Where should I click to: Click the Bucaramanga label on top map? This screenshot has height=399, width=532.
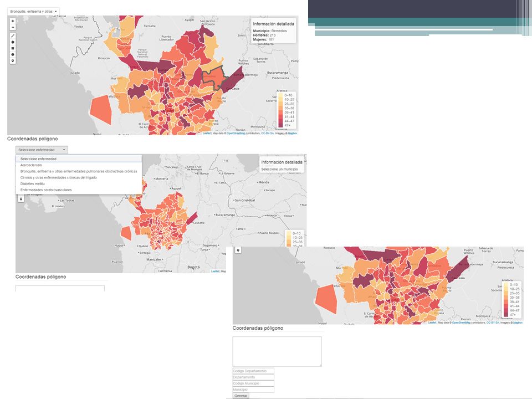coord(278,73)
